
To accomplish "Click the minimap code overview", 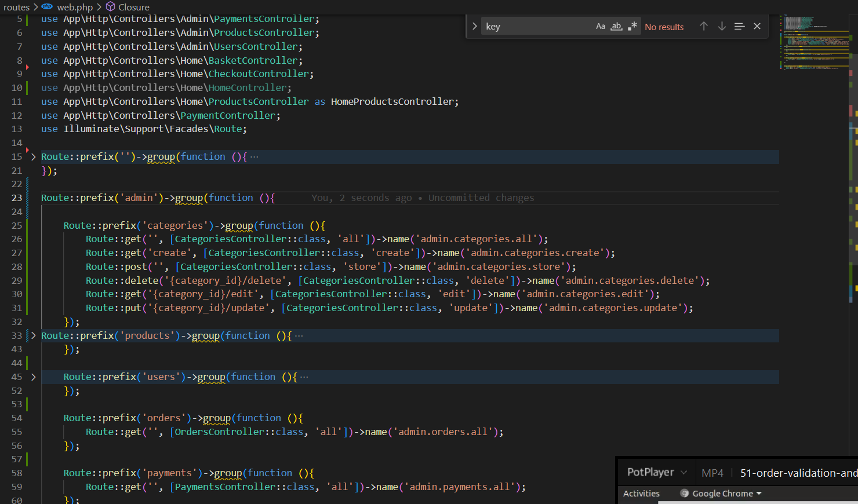I will tap(814, 43).
